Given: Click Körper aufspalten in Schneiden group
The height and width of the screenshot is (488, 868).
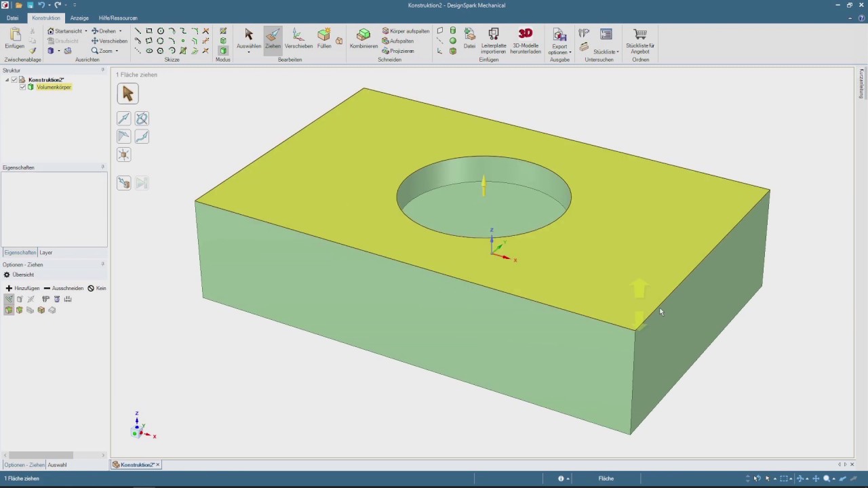Looking at the screenshot, I should [406, 31].
